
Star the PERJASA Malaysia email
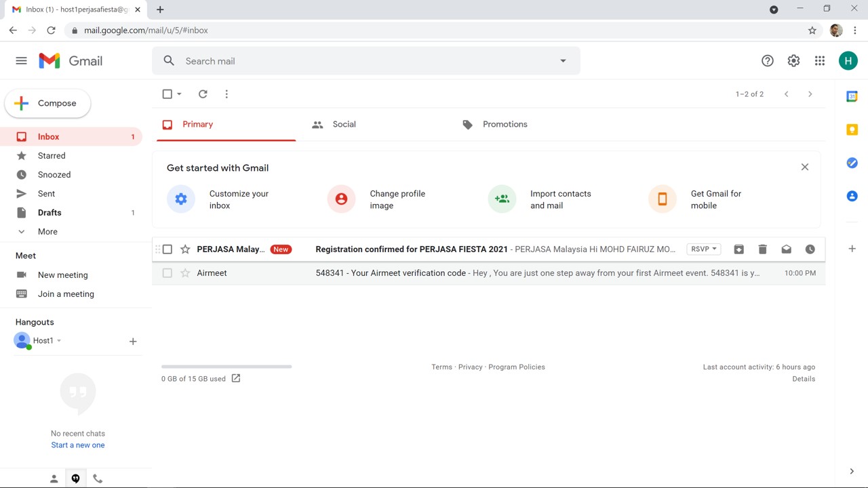[x=185, y=249]
